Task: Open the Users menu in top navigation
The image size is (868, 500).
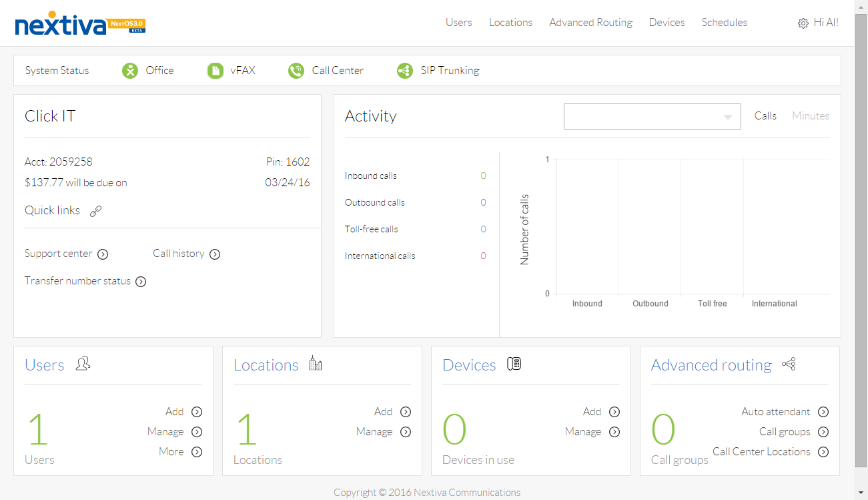Action: pyautogui.click(x=459, y=23)
